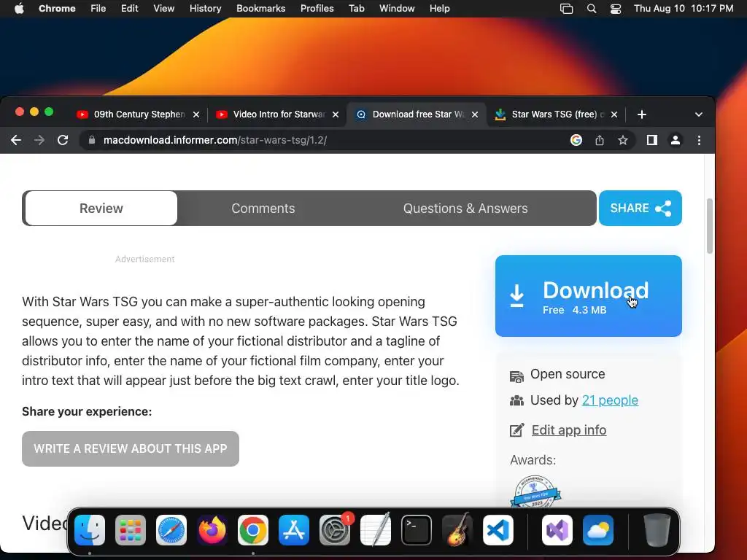Open TextEdit from the Dock
Screen dimensions: 747x560
(x=376, y=529)
